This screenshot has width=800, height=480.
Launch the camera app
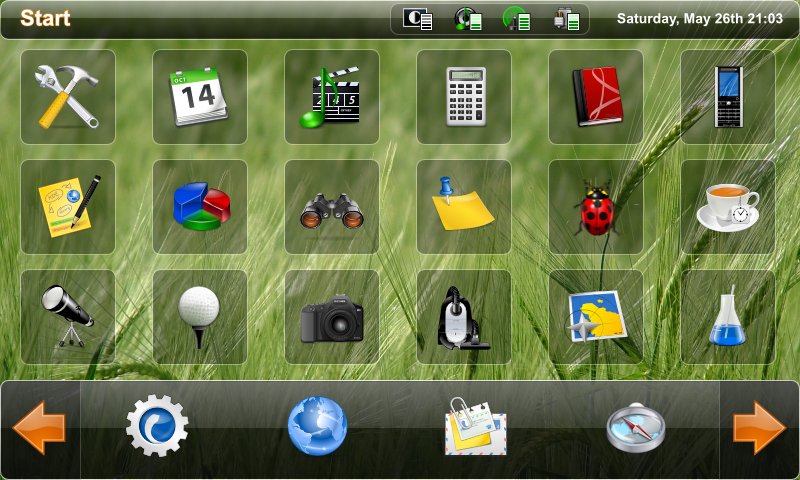pyautogui.click(x=332, y=317)
